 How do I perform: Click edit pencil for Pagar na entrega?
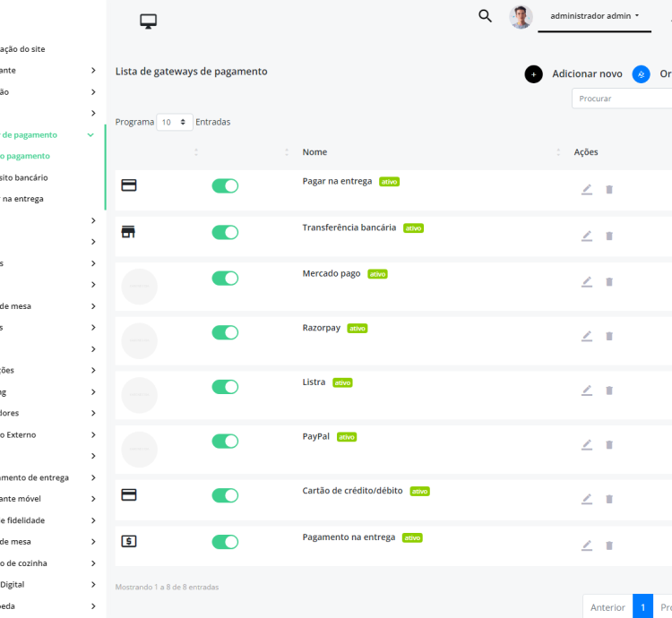(x=587, y=190)
